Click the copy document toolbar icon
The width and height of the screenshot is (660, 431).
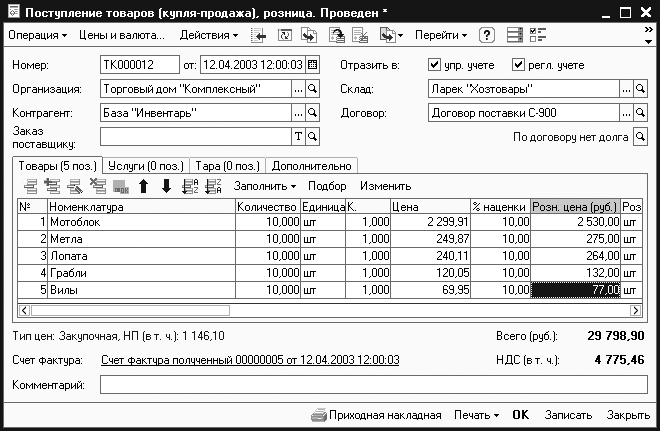pos(309,35)
